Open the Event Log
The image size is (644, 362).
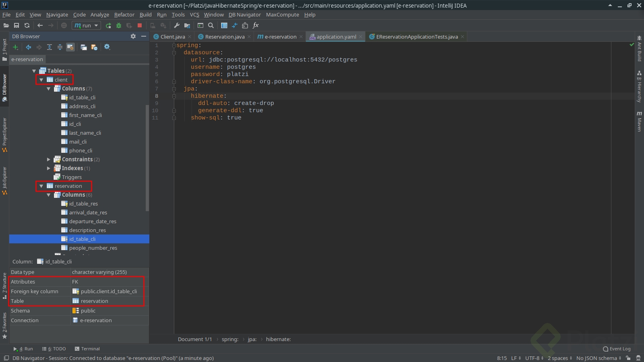click(617, 349)
